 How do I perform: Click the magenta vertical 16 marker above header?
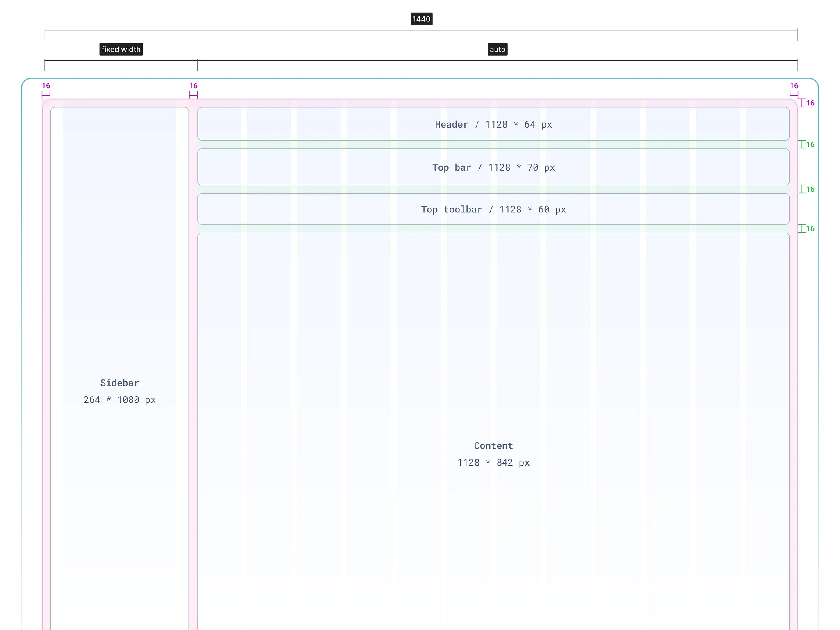pyautogui.click(x=810, y=103)
